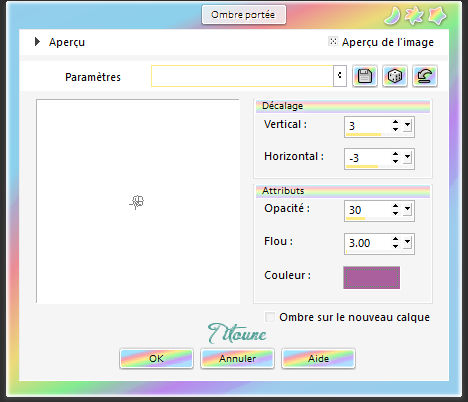Increase the Opacité value with up arrow
This screenshot has width=468, height=402.
pyautogui.click(x=395, y=206)
